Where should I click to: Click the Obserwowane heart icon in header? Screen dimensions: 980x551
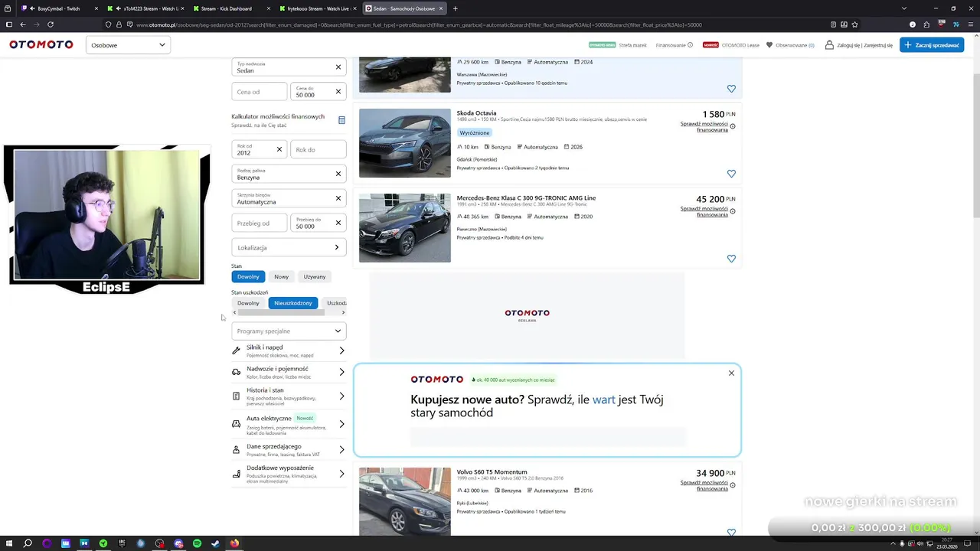coord(769,45)
